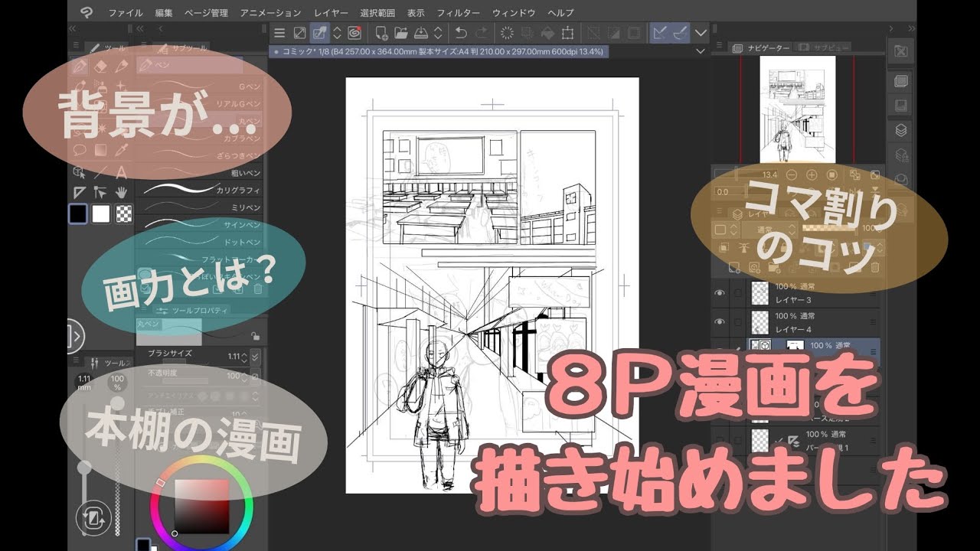Toggle Snap to Ruler in command bar

coord(658,33)
